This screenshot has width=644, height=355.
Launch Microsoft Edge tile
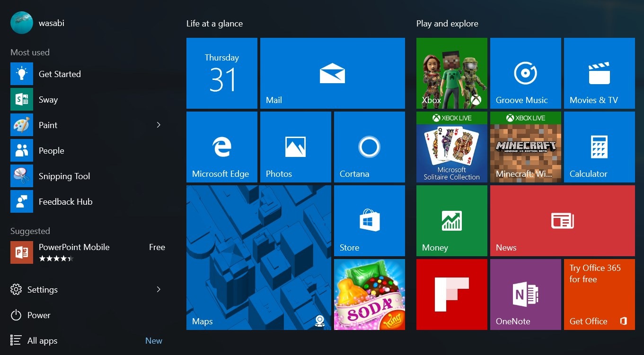click(222, 147)
